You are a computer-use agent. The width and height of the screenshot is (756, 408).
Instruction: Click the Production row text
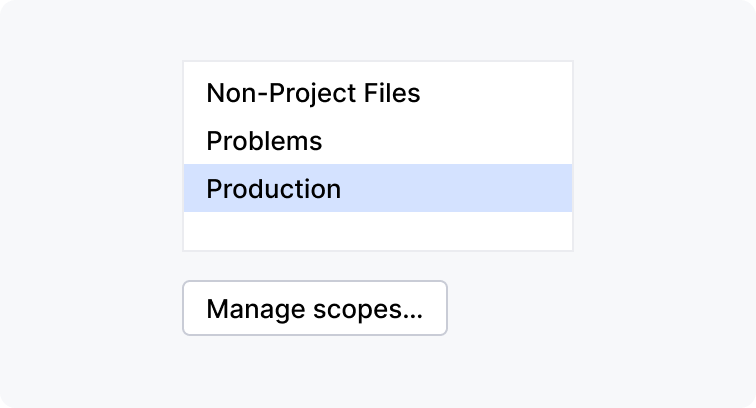(x=273, y=188)
